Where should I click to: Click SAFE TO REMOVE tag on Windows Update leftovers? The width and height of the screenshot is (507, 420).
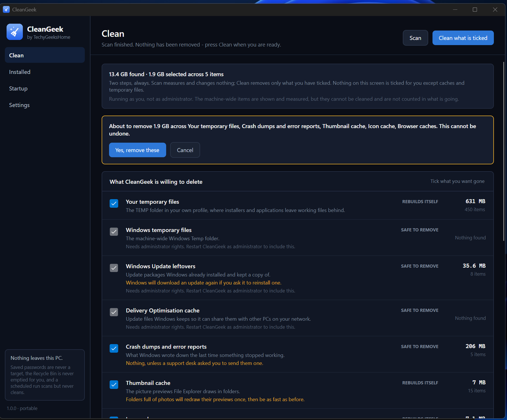tap(420, 266)
